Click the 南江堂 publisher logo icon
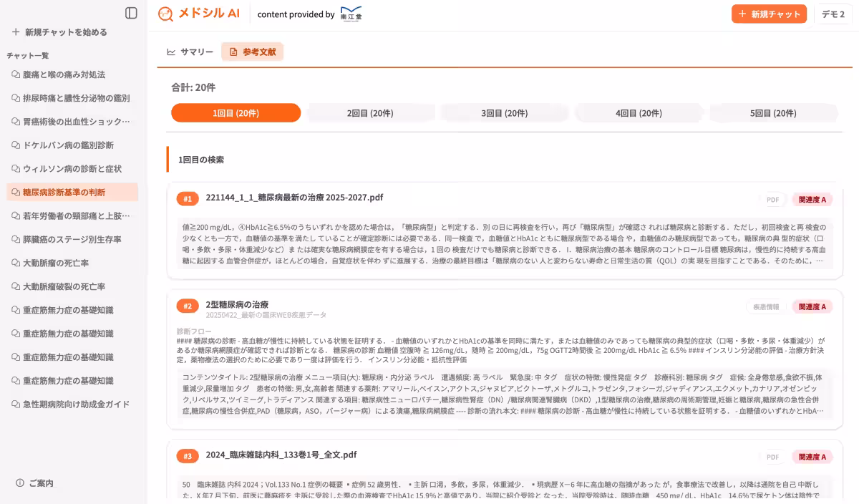 (351, 14)
